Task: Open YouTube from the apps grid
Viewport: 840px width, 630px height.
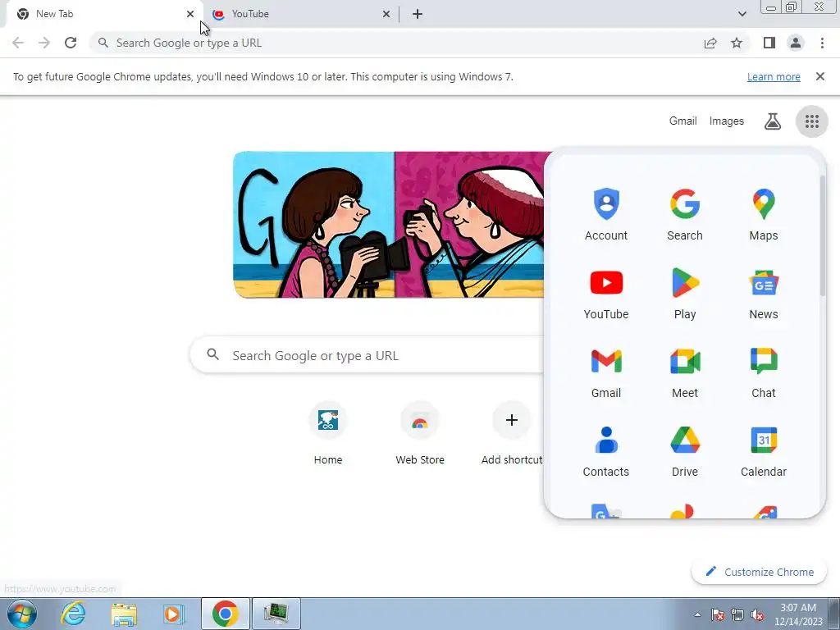Action: [x=606, y=294]
